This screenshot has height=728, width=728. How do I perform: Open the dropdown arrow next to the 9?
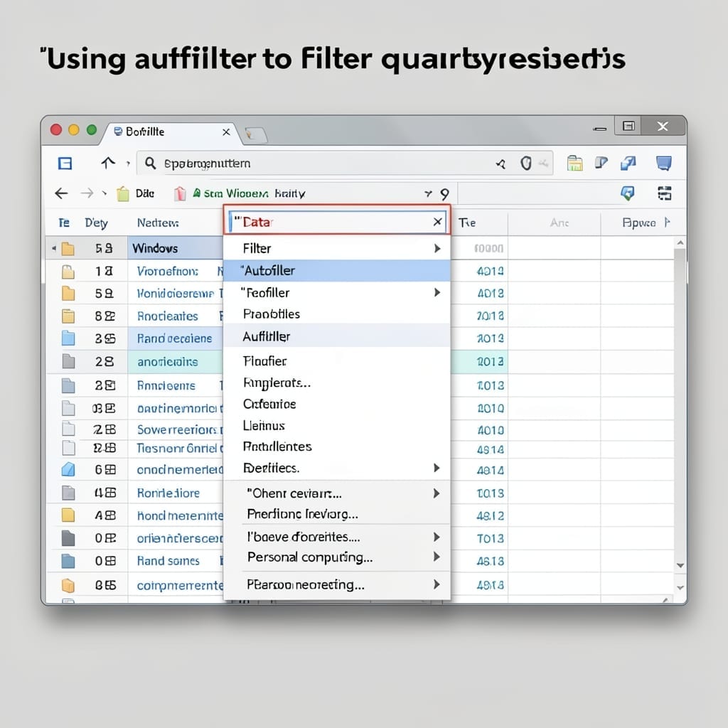click(428, 193)
